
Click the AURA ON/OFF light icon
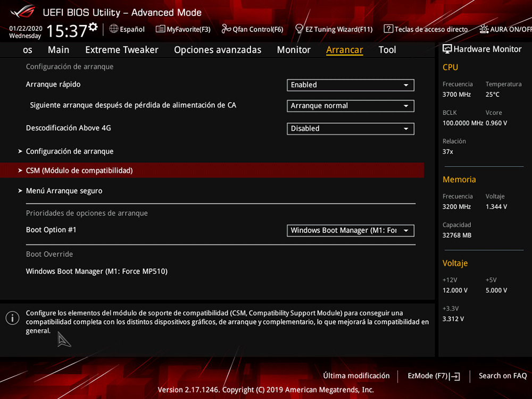(484, 29)
